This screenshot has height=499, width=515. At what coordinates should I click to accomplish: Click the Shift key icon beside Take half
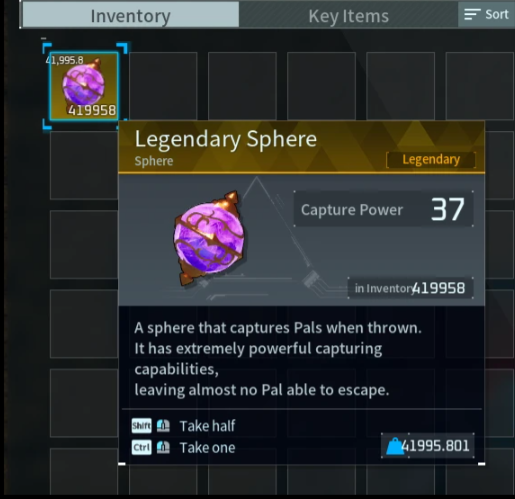click(141, 426)
